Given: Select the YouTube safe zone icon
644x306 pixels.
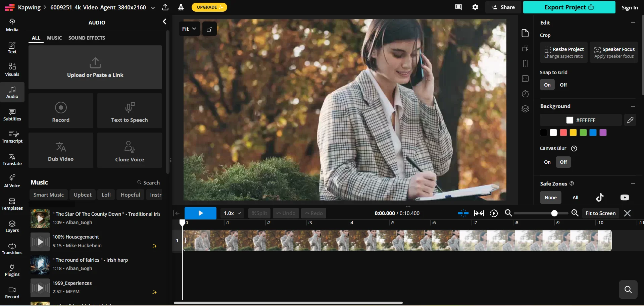Looking at the screenshot, I should coord(624,198).
